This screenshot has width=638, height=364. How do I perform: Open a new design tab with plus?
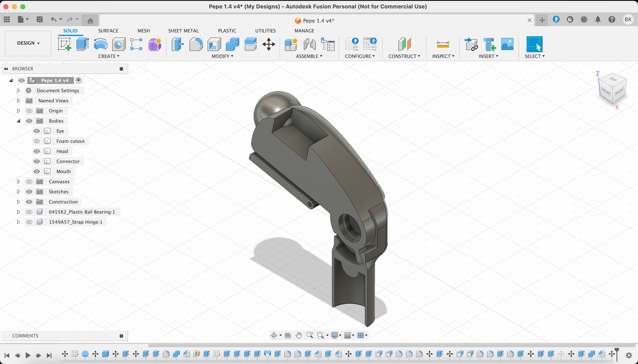click(542, 20)
